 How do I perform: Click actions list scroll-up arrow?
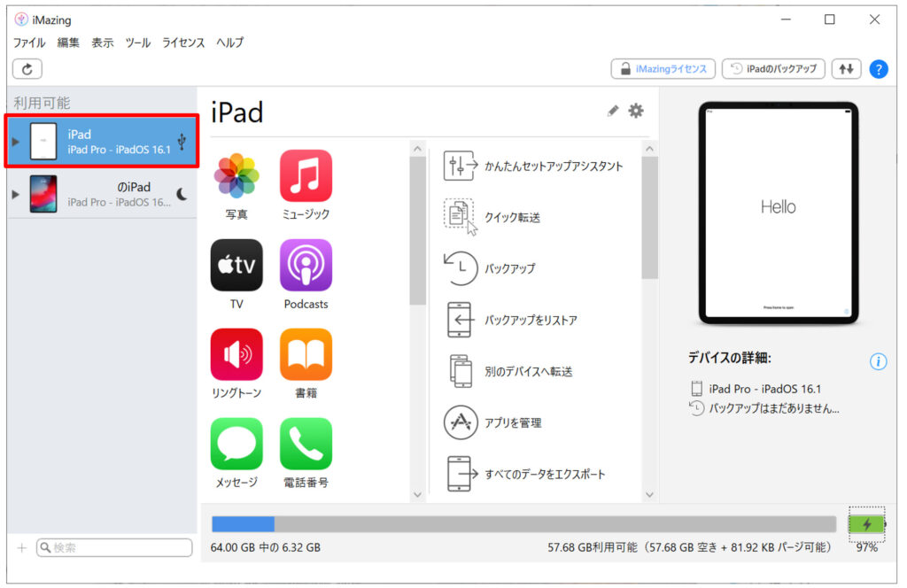coord(649,149)
